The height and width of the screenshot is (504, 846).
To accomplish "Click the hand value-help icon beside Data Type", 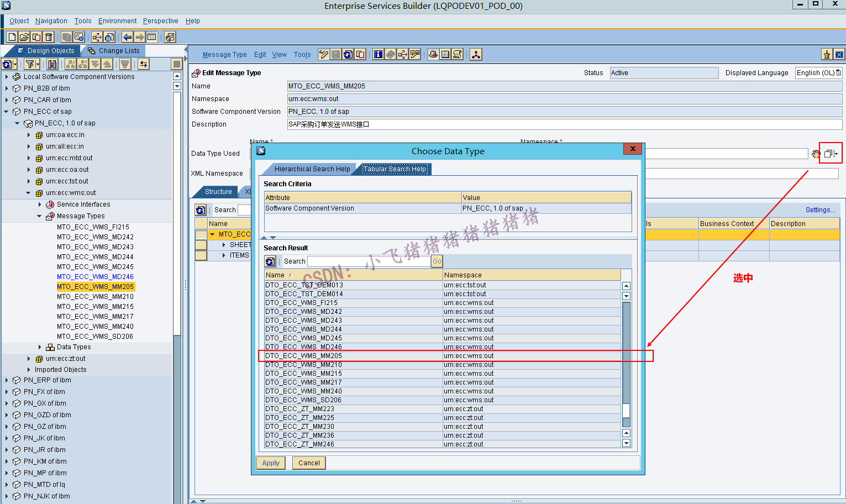I will pyautogui.click(x=816, y=154).
